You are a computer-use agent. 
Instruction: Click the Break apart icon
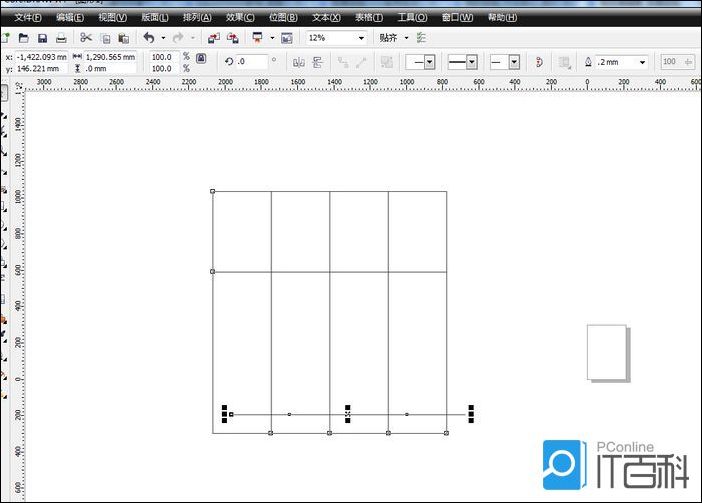[x=387, y=62]
